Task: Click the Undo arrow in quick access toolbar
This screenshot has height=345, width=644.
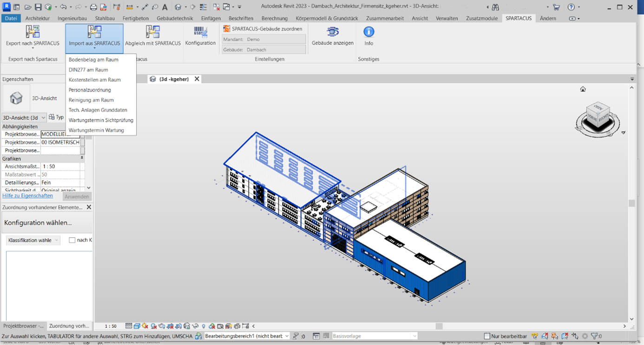Action: tap(64, 7)
